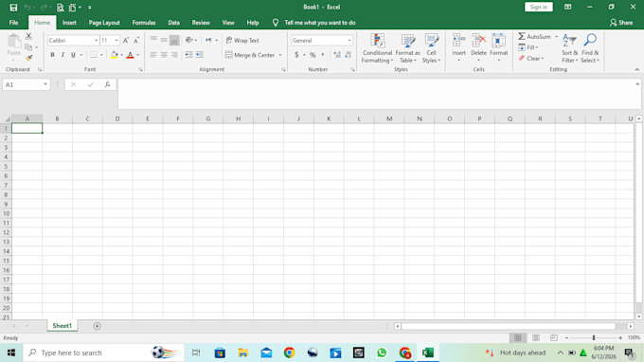This screenshot has width=644, height=362.
Task: Open Cell Styles gallery
Action: 431,48
